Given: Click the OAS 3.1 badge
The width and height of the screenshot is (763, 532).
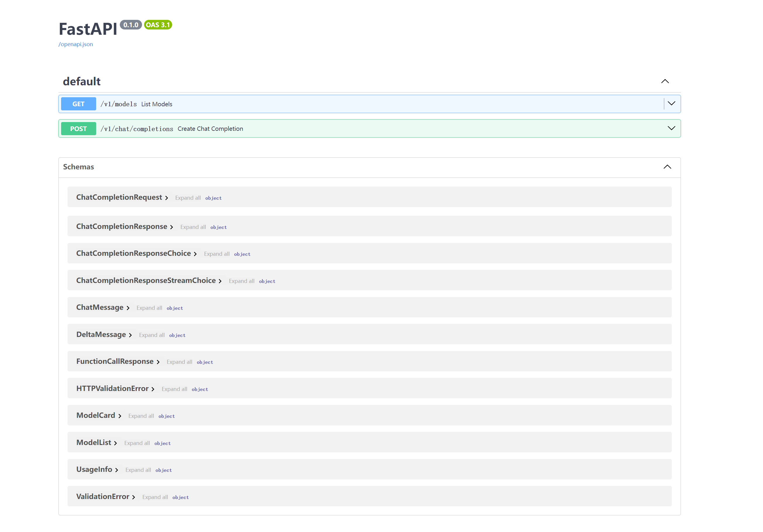Looking at the screenshot, I should pos(158,25).
